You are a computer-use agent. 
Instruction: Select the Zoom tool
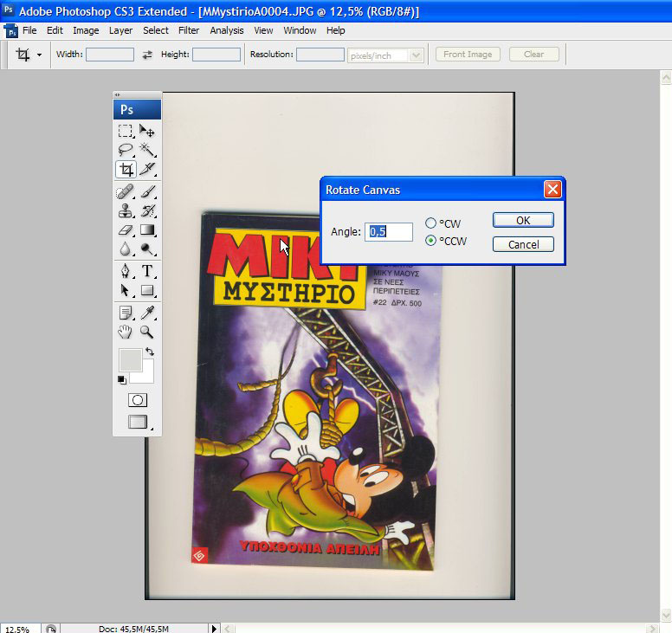coord(147,332)
